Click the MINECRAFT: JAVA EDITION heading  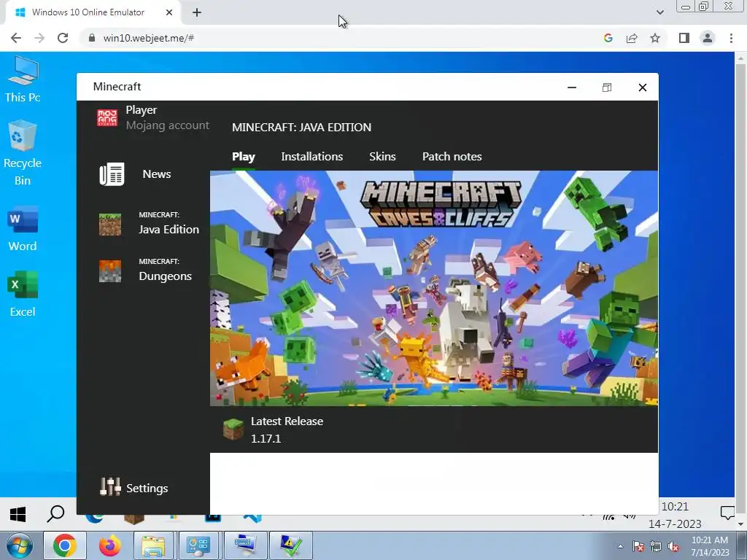tap(301, 127)
